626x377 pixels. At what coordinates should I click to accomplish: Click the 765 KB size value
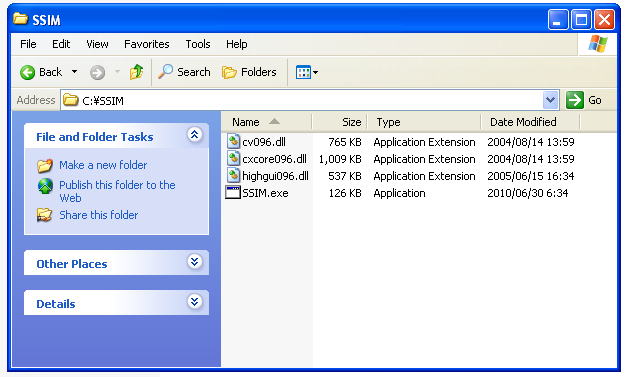pyautogui.click(x=345, y=142)
